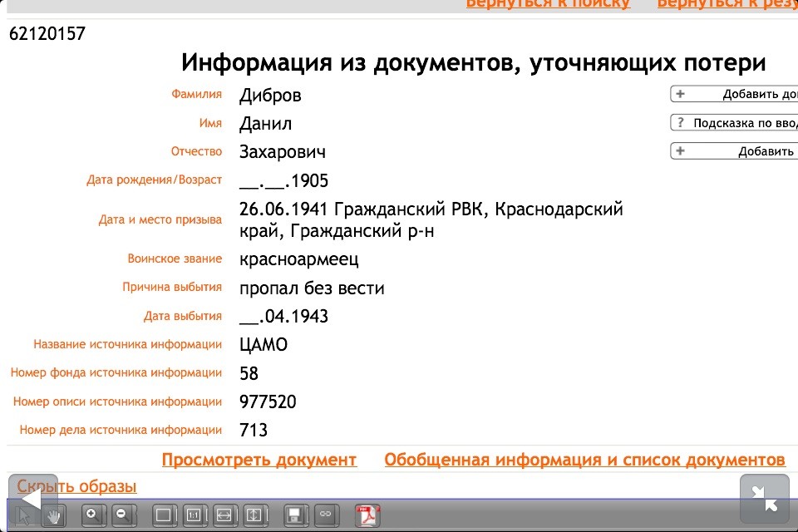Screen dimensions: 798x532
Task: Click the Причина выбытия label
Action: (x=172, y=287)
